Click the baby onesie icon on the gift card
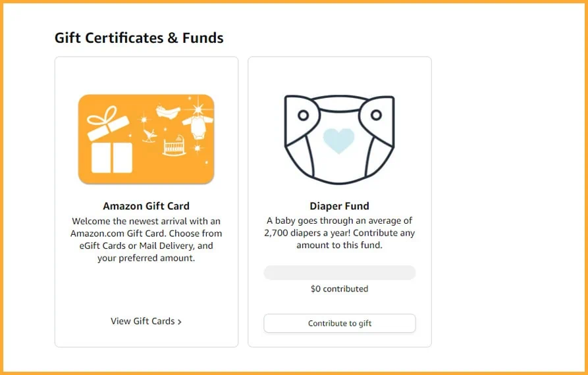588x375 pixels. point(198,126)
